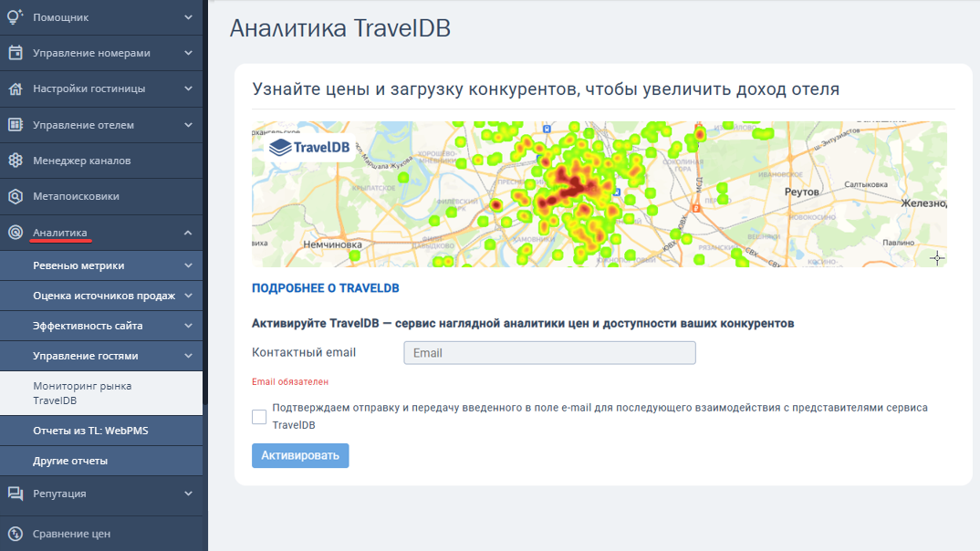This screenshot has width=980, height=551.
Task: Click the 'Email обязателен' error text
Action: 290,381
